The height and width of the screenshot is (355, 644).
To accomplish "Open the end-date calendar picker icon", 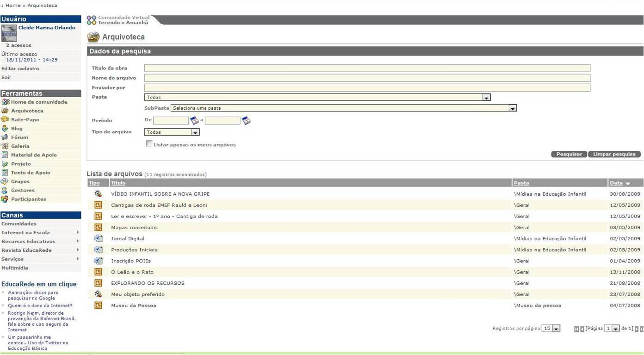I will tap(246, 121).
